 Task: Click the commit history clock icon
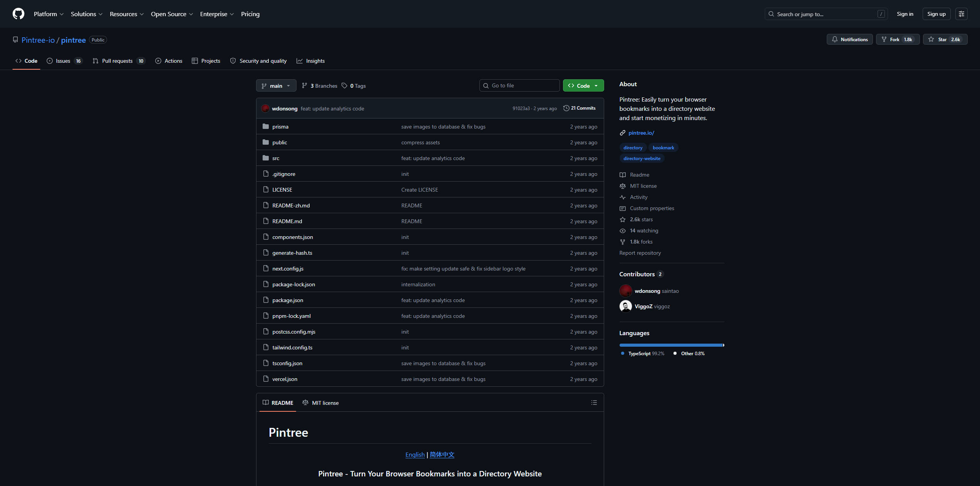pyautogui.click(x=566, y=108)
